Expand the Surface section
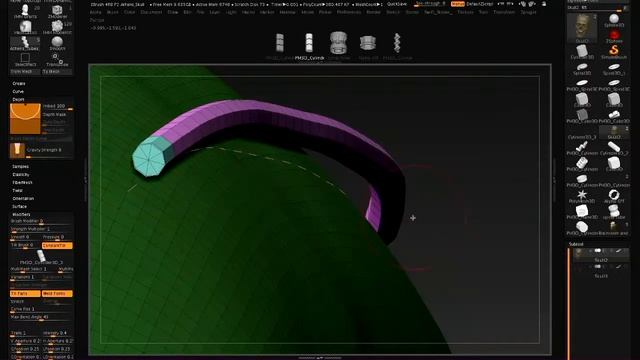640x360 pixels. (20, 207)
